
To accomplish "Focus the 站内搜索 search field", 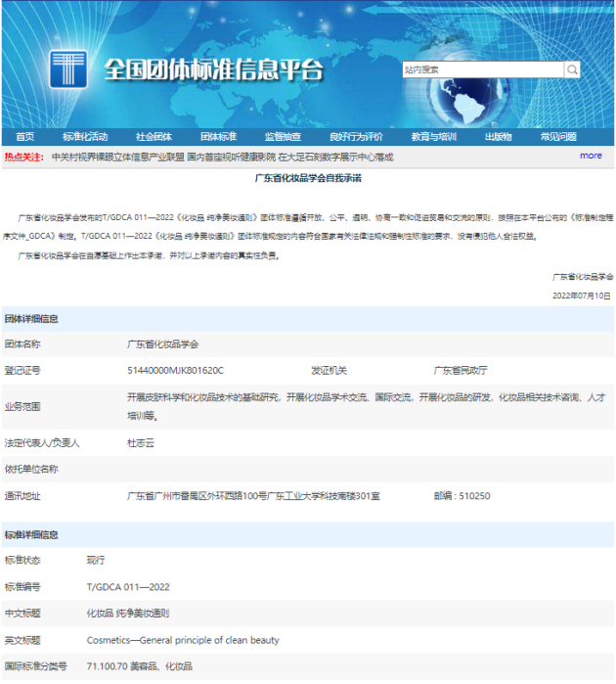I will click(x=483, y=69).
